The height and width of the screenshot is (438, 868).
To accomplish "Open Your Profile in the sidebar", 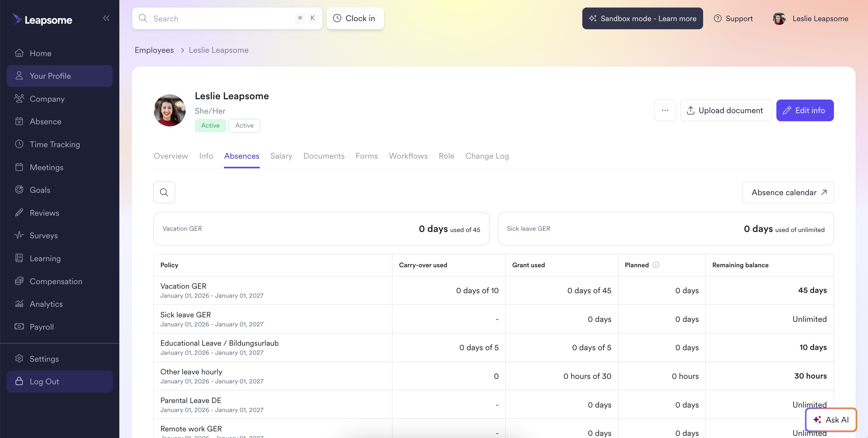I will 59,76.
